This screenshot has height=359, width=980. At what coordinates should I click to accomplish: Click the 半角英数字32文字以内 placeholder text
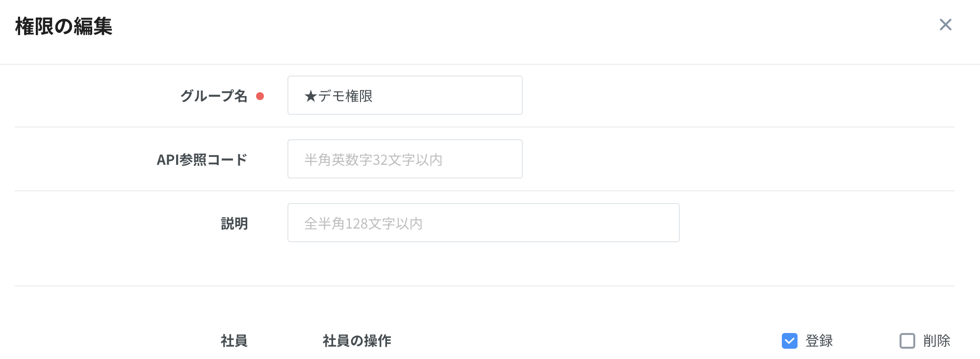373,160
